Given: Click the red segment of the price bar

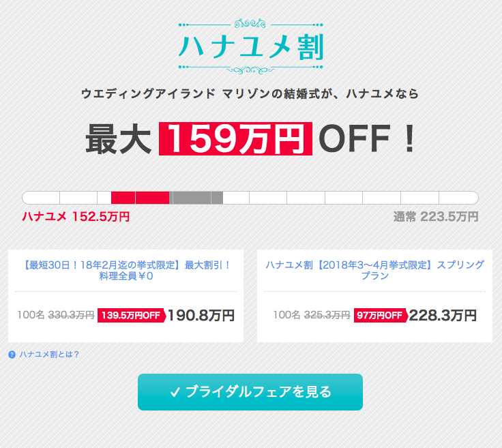Looking at the screenshot, I should pyautogui.click(x=140, y=198).
